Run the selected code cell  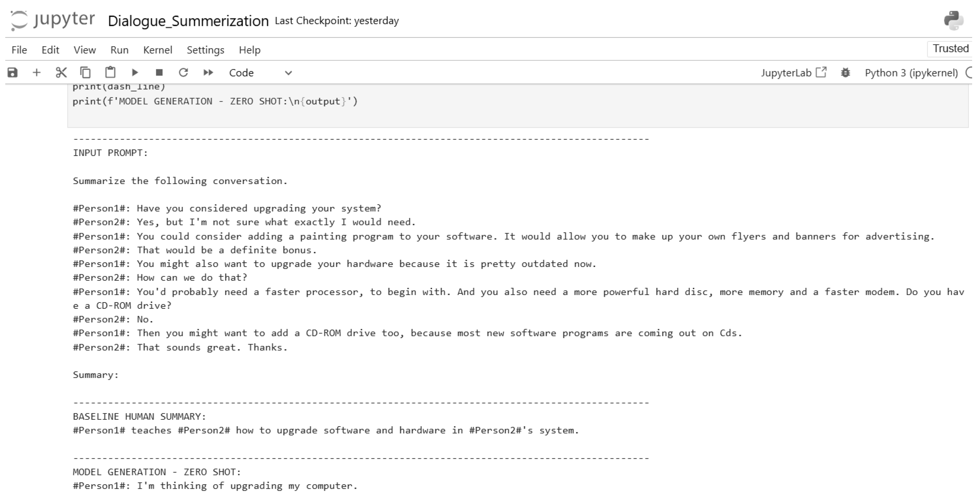(134, 72)
